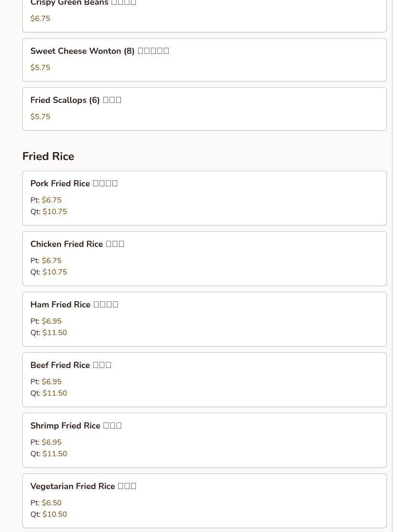Click the Ham Fried Rice title

coord(74,304)
